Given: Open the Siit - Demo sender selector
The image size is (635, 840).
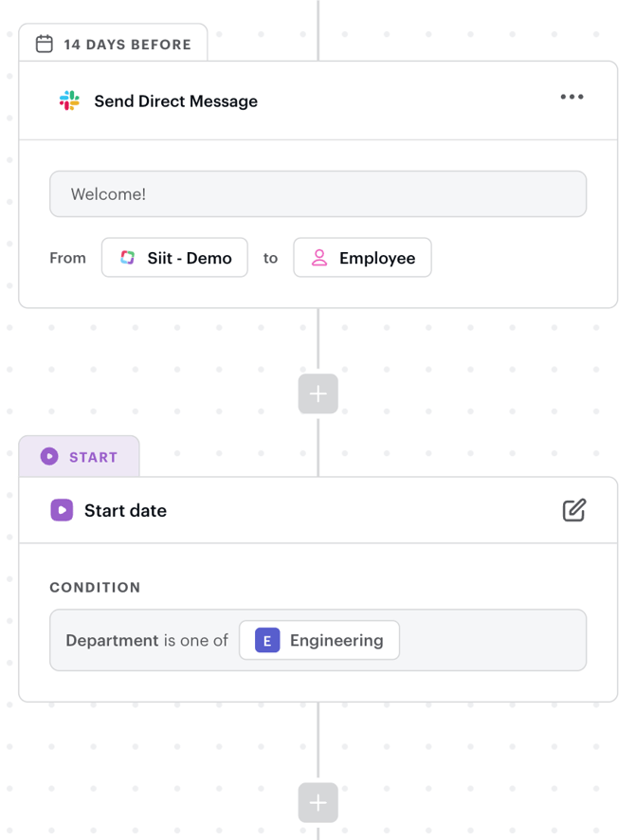Looking at the screenshot, I should pos(175,258).
